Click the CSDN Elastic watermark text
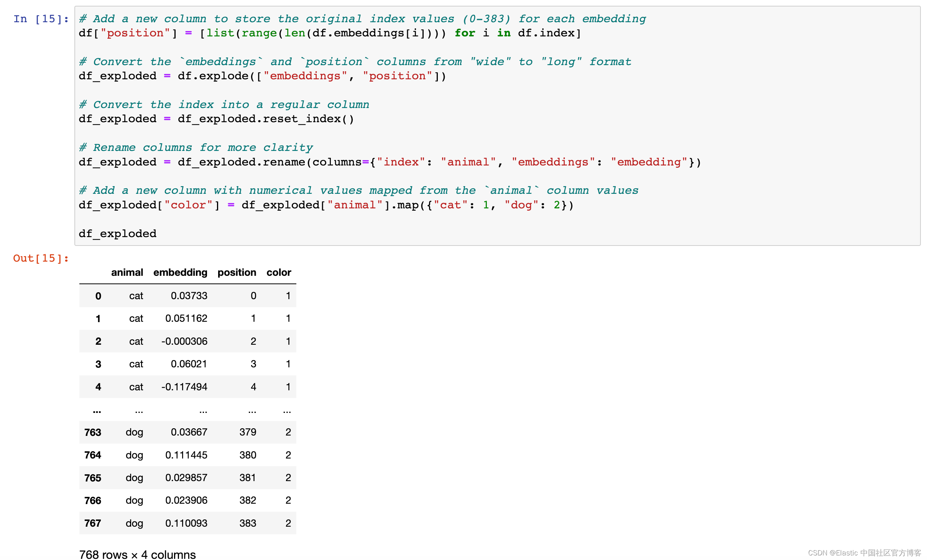The height and width of the screenshot is (560, 927). click(x=864, y=553)
